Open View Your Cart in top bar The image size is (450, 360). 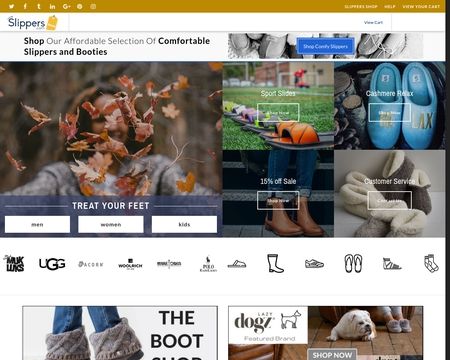(x=421, y=7)
